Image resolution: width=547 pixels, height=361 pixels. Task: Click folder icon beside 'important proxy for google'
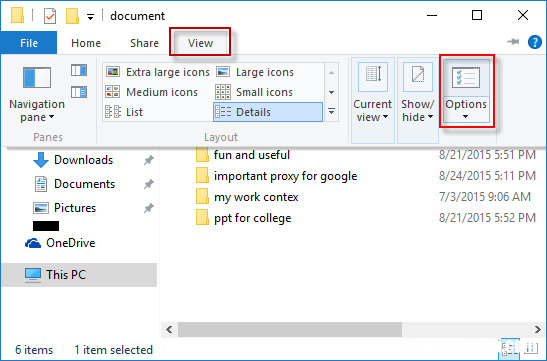[202, 175]
